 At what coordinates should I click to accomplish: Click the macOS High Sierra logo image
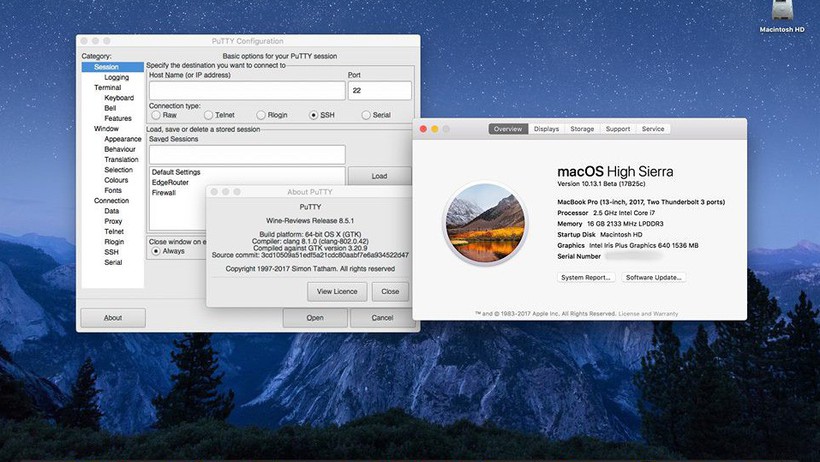[485, 223]
